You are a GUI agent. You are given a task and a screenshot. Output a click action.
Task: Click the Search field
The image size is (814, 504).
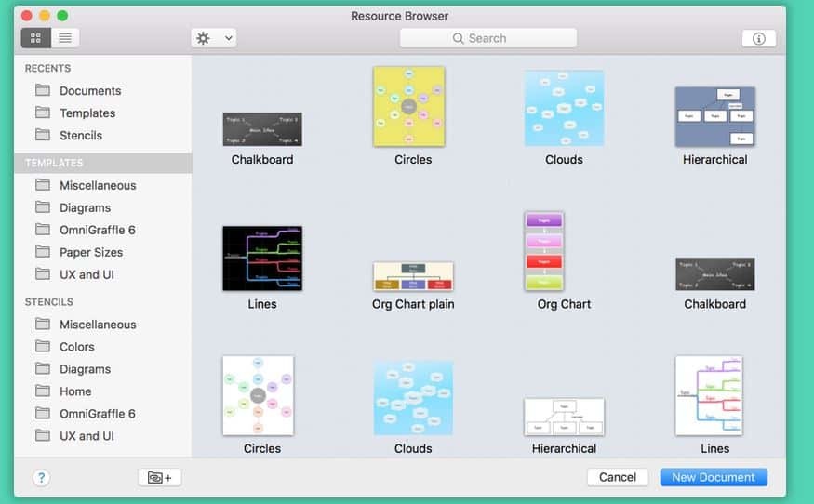click(x=487, y=38)
